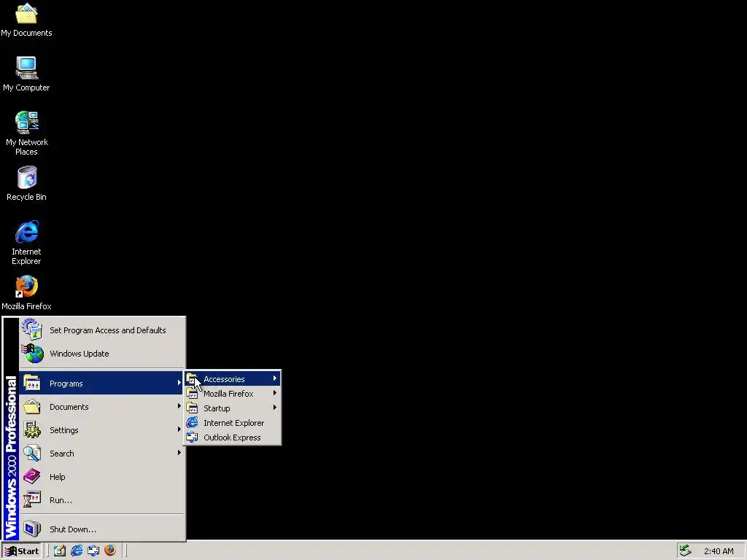The height and width of the screenshot is (560, 747).
Task: Expand the Mozilla Firefox submenu arrow
Action: click(275, 393)
